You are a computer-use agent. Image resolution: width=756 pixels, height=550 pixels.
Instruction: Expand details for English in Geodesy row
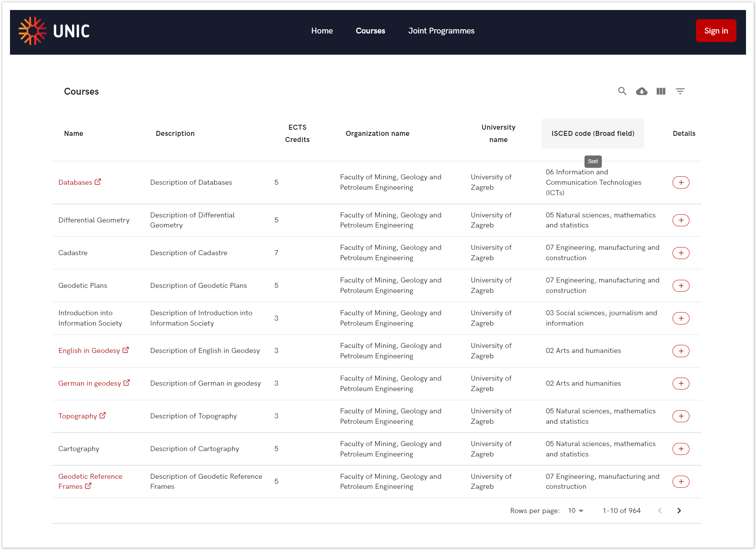[681, 351]
